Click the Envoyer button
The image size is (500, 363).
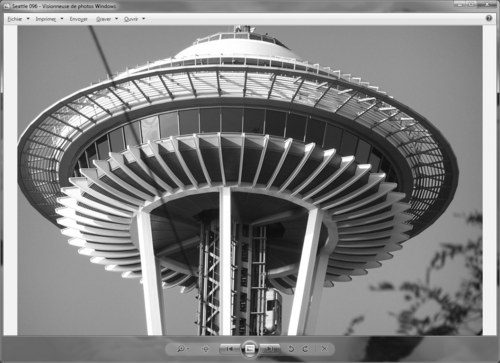point(79,19)
